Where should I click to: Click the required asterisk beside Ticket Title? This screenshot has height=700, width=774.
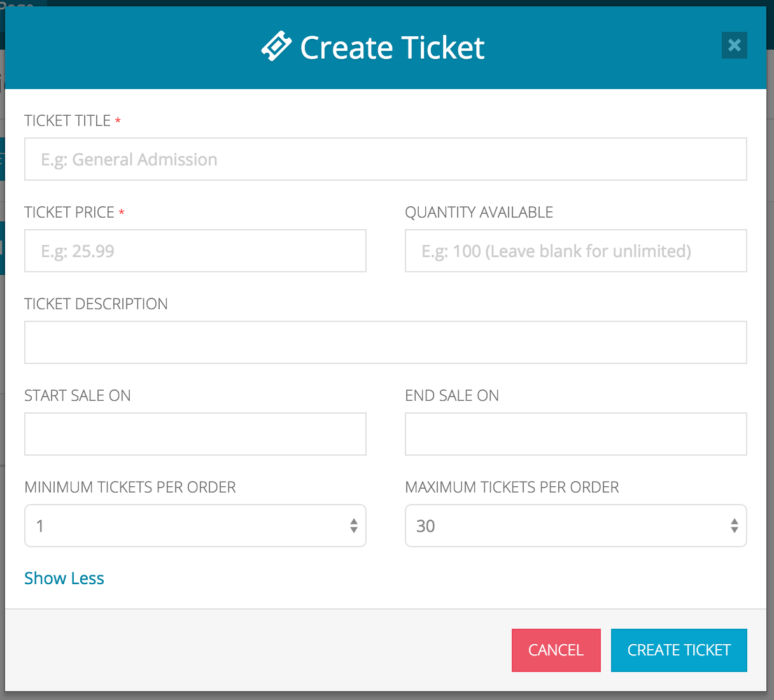(118, 120)
